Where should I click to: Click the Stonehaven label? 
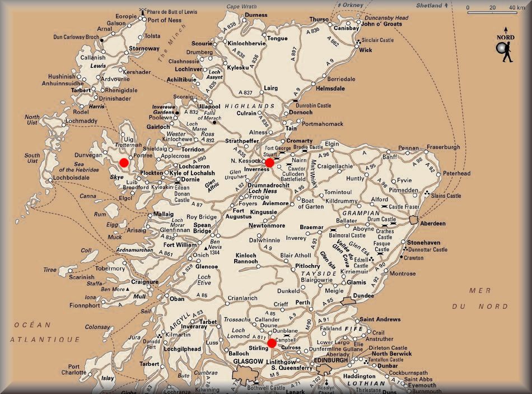[423, 243]
